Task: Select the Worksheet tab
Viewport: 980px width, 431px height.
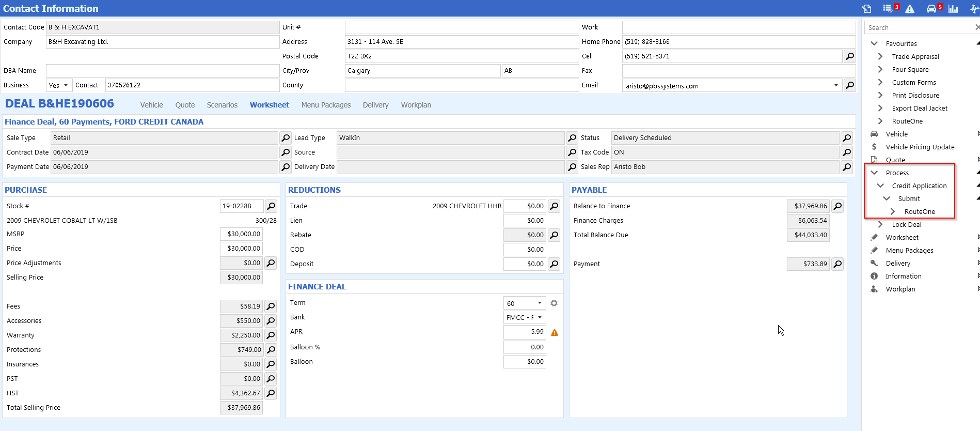Action: coord(270,105)
